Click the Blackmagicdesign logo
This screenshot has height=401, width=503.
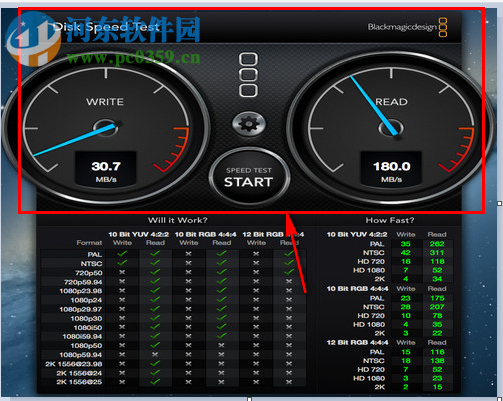(407, 27)
